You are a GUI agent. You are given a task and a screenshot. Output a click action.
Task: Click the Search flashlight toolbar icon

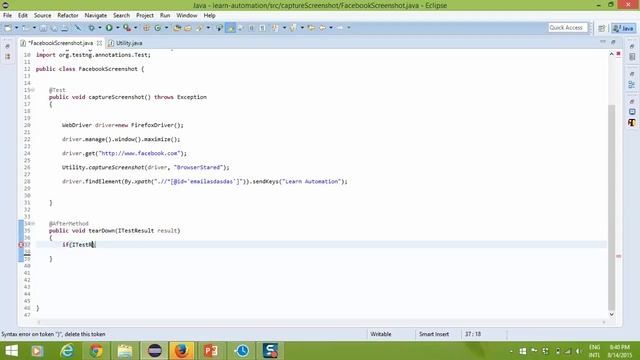[199, 28]
